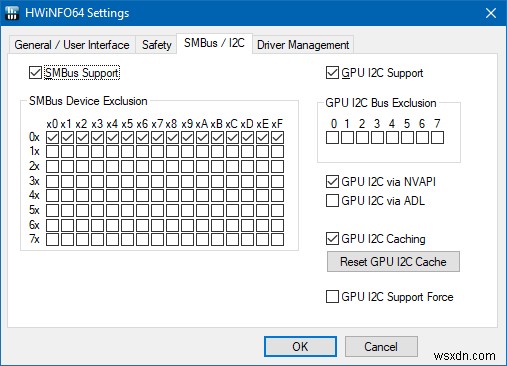The image size is (507, 366).
Task: Click Cancel to discard changes
Action: [381, 347]
